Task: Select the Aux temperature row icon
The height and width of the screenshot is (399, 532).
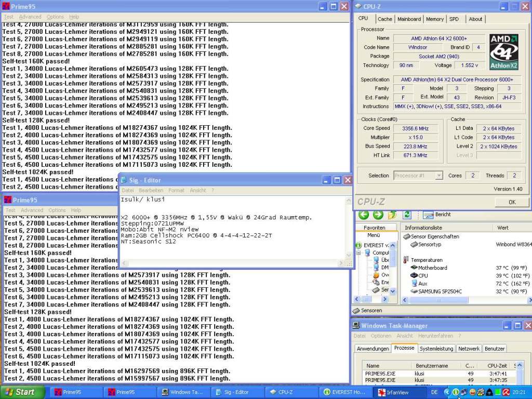Action: pos(414,283)
